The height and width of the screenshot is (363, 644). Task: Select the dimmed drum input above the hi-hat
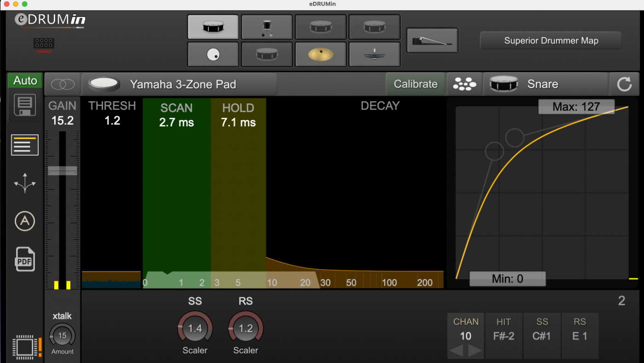coord(374,27)
